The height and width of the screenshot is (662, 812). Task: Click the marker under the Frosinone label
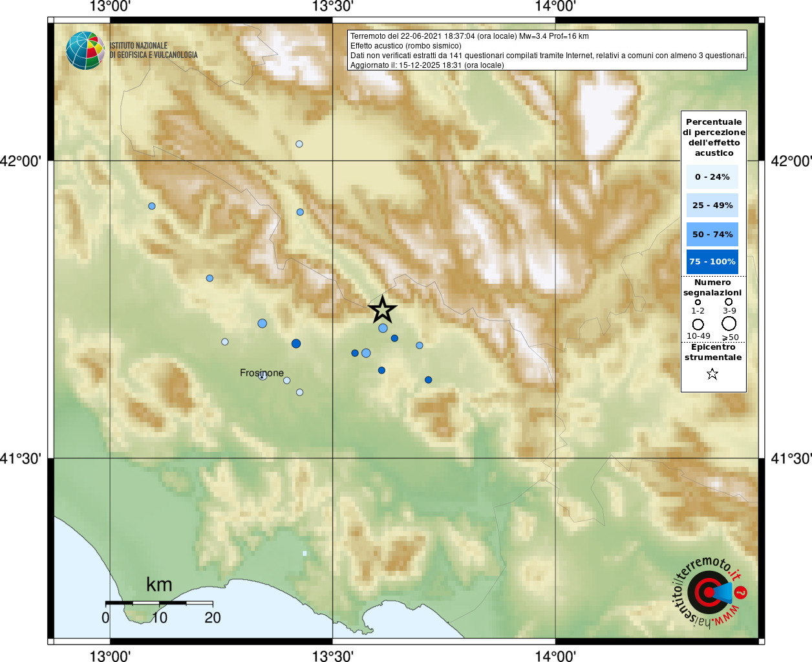(262, 376)
